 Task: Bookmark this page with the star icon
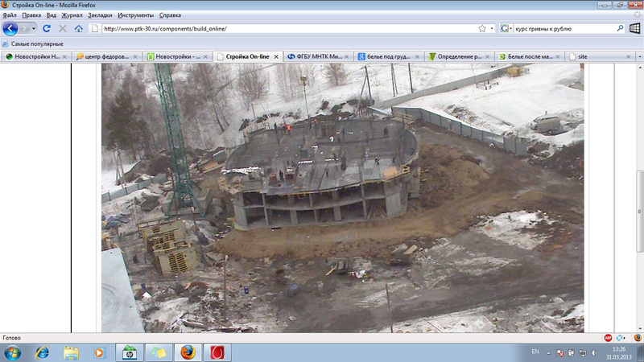pos(481,28)
